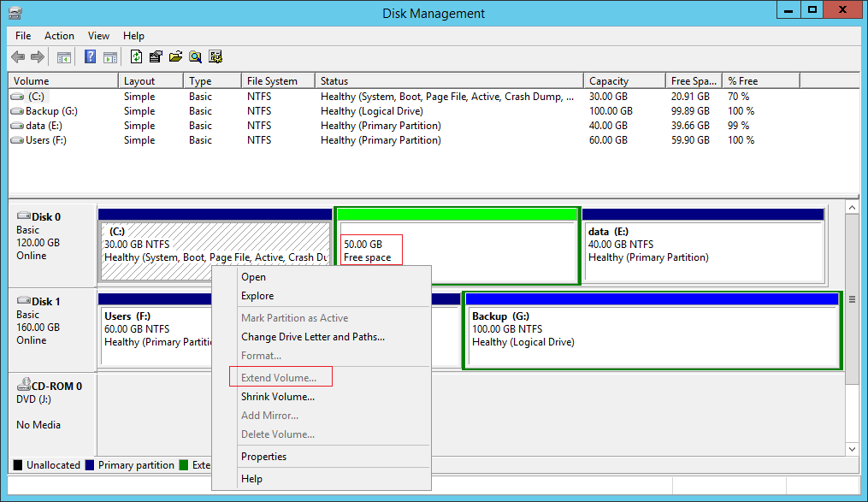Select the 50.00 GB Free space block
Viewport: 868px width, 502px height.
coord(458,246)
